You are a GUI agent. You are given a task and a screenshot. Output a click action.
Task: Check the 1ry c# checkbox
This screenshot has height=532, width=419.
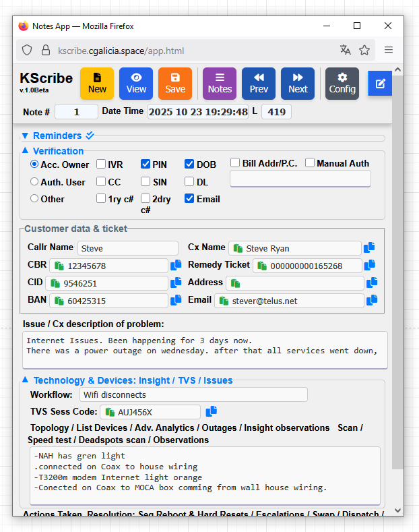click(x=101, y=198)
